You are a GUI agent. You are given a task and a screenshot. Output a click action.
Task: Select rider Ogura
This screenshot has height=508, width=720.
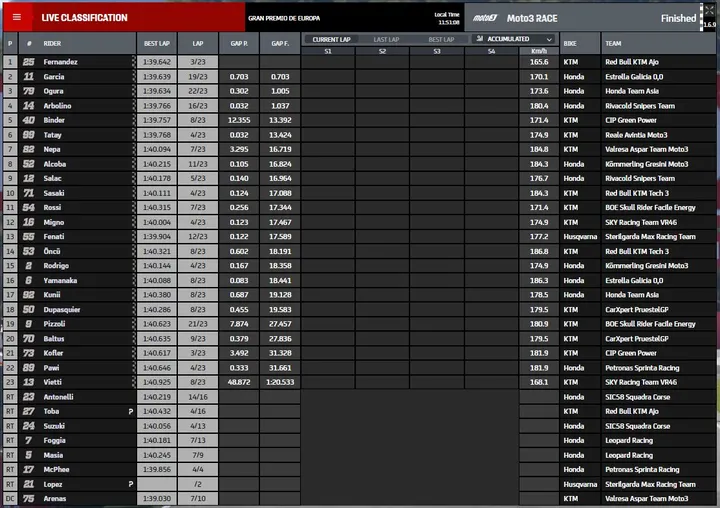(x=53, y=91)
